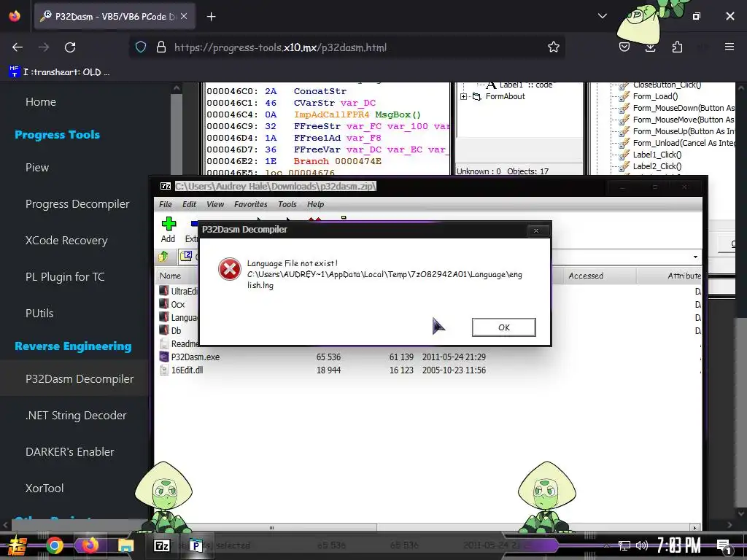
Task: Open File Explorer from the taskbar
Action: (125, 545)
